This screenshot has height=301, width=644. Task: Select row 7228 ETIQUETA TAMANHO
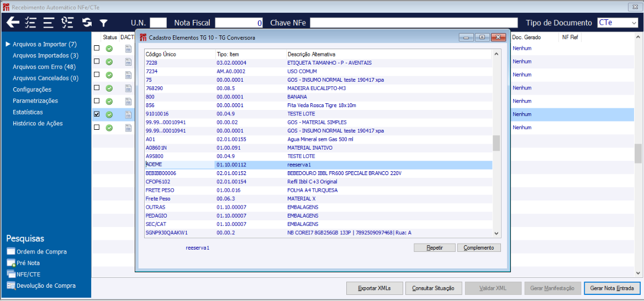319,63
